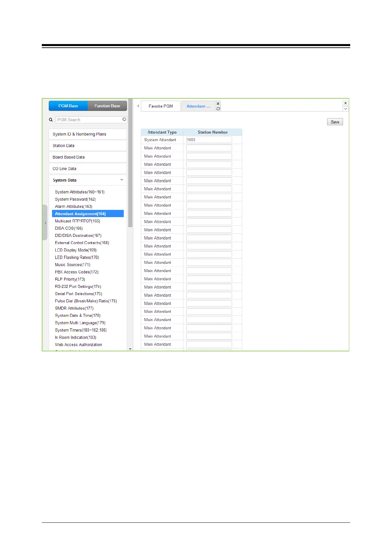Screen dimensions: 392x554
Task: Click the System Attendant station number field
Action: point(209,140)
